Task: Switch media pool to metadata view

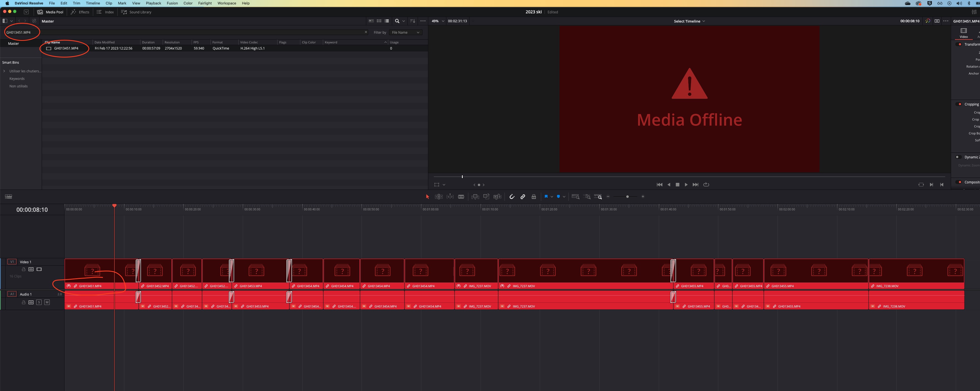Action: click(x=371, y=21)
